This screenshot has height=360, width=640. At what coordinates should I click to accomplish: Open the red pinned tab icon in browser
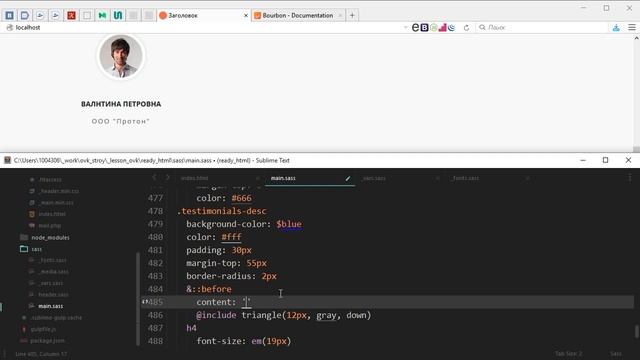tap(71, 16)
